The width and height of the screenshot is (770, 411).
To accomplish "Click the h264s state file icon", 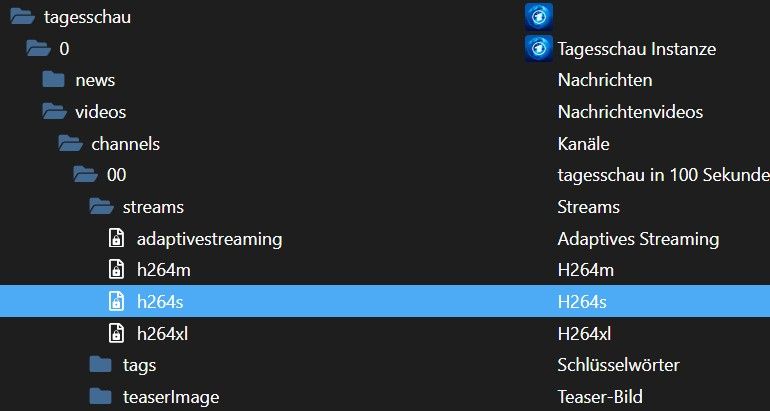I will pos(116,301).
